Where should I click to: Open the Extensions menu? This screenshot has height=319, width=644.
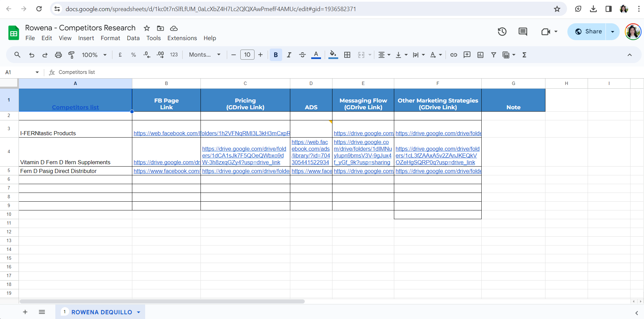click(x=182, y=38)
